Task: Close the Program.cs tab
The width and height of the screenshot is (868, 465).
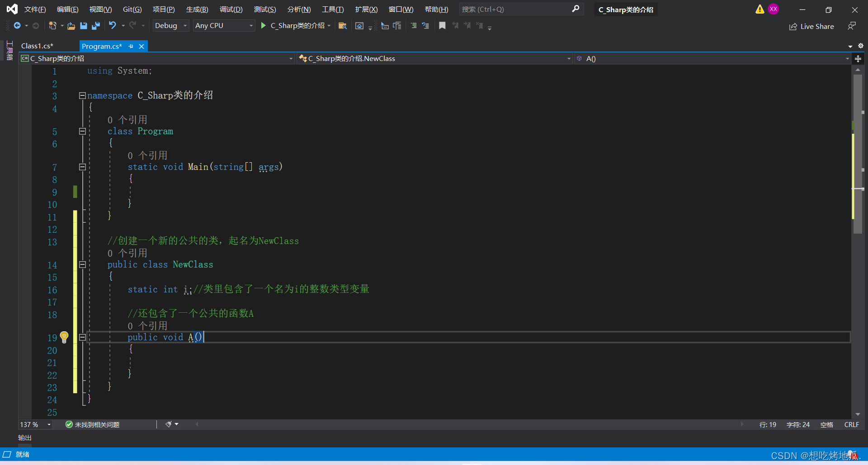Action: 142,46
